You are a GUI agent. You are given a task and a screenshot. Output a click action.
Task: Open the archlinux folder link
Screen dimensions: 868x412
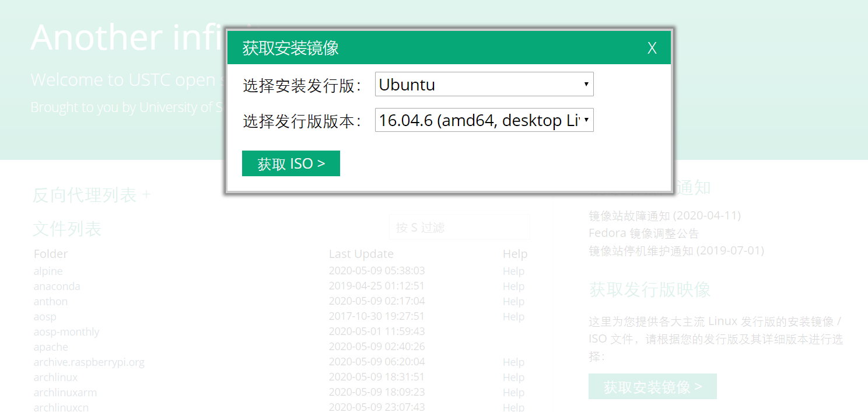(55, 377)
